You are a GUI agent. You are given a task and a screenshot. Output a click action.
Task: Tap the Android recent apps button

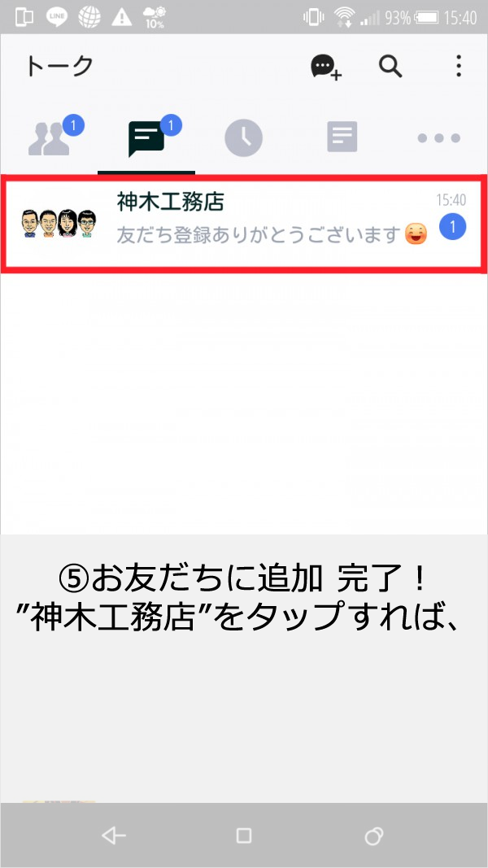pos(375,835)
